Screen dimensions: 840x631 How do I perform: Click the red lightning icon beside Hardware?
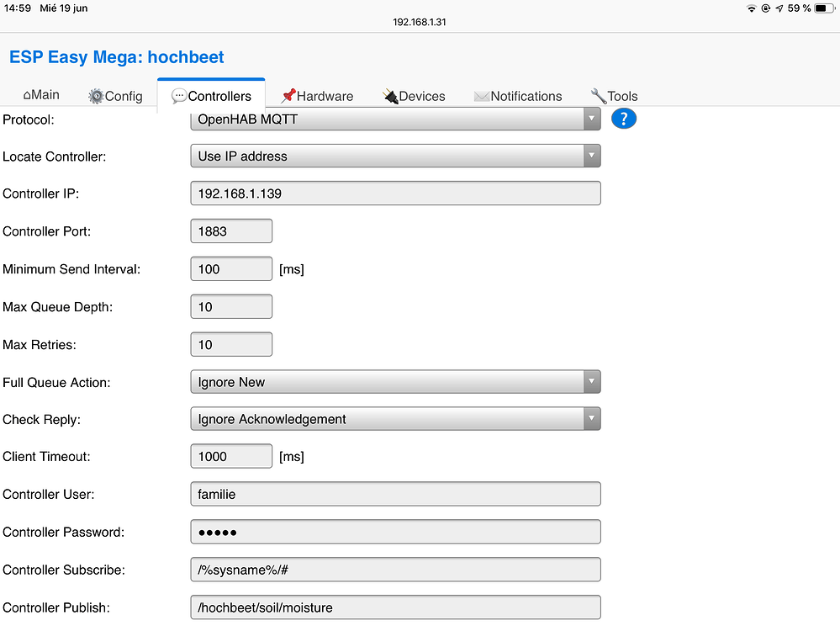point(287,95)
